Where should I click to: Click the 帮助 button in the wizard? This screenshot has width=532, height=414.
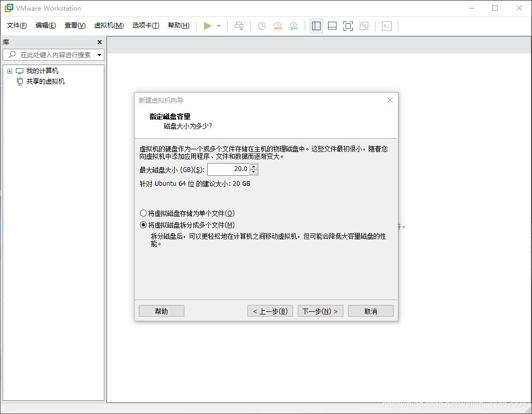pos(161,311)
